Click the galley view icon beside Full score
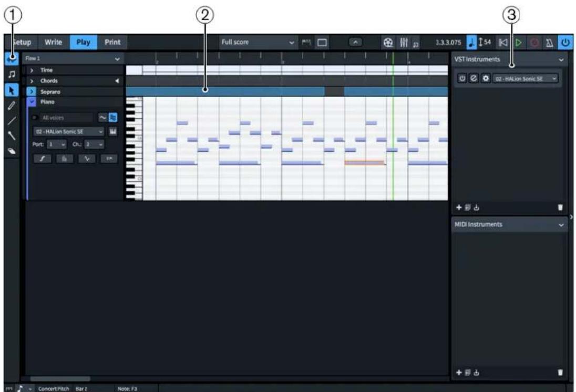This screenshot has height=392, width=576. pos(306,43)
